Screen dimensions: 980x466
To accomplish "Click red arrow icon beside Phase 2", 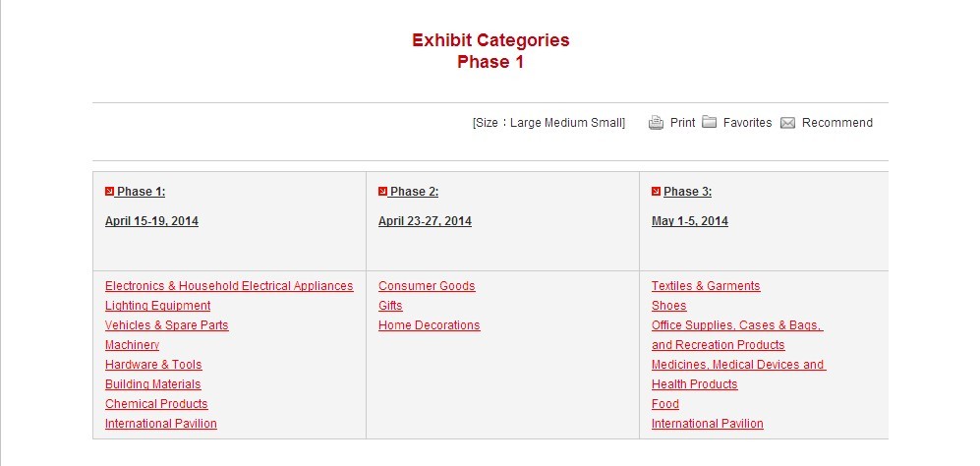I will pos(382,191).
